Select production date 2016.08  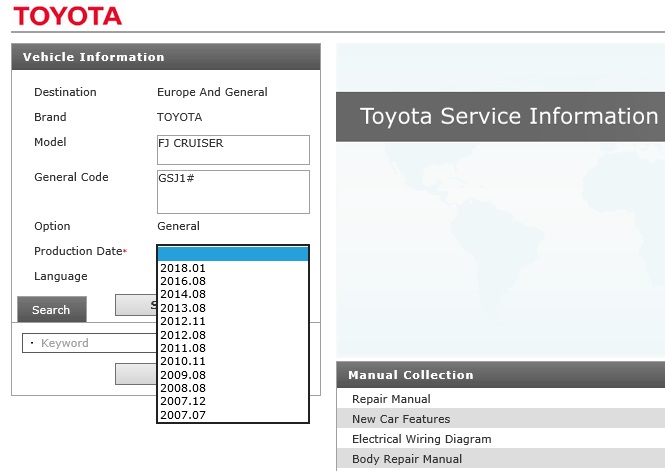coord(232,281)
